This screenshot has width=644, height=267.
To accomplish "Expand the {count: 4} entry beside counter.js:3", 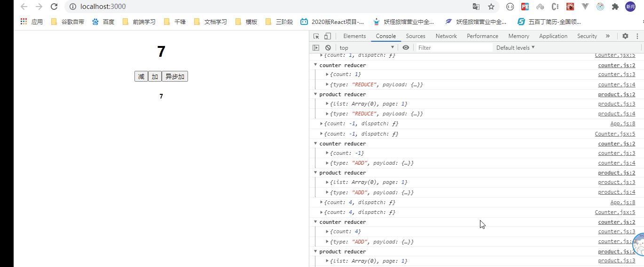I will [328, 232].
